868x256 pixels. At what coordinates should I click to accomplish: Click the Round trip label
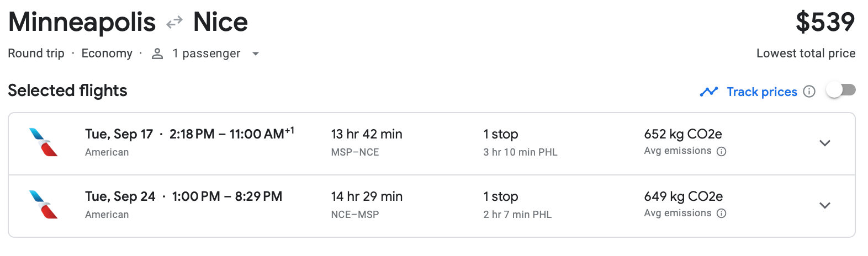36,54
